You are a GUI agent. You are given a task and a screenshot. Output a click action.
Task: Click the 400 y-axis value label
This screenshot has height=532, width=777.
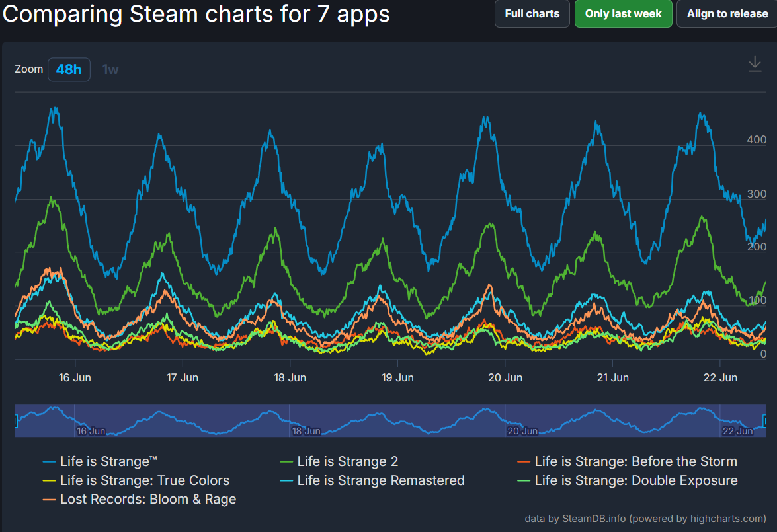point(757,139)
